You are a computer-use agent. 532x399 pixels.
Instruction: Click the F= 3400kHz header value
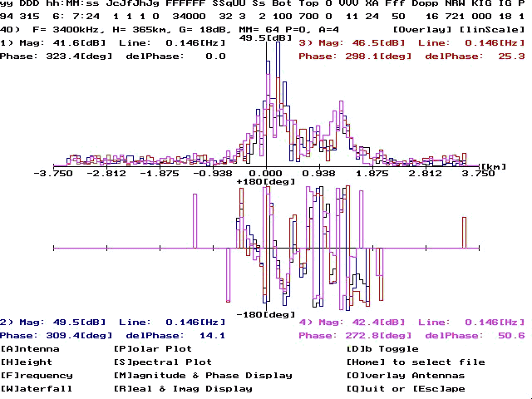pyautogui.click(x=66, y=30)
